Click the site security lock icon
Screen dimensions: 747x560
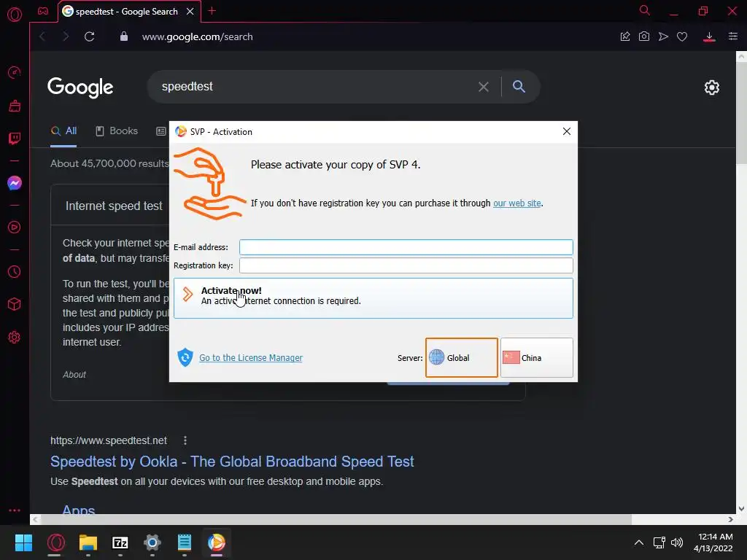coord(124,36)
